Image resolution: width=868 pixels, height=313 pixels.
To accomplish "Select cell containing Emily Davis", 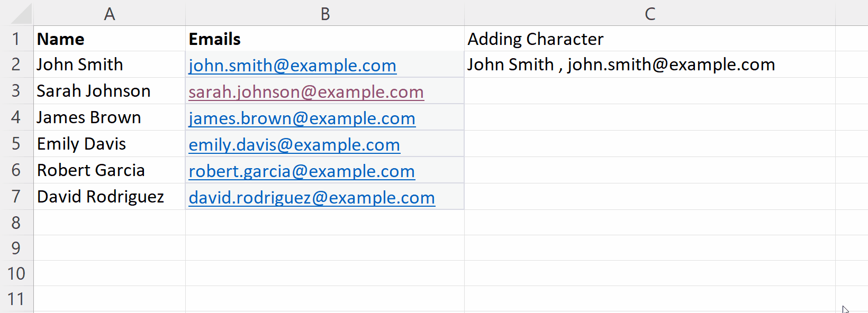I will click(110, 144).
